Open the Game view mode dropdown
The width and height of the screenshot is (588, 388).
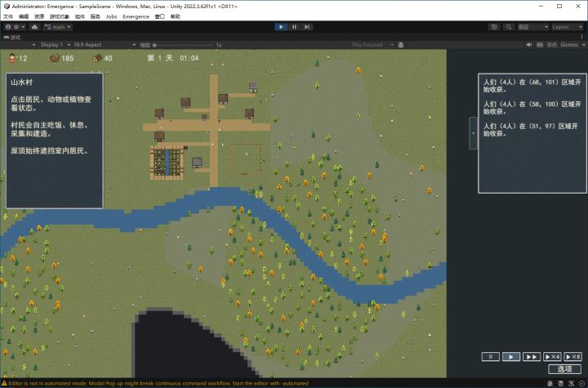(x=19, y=45)
